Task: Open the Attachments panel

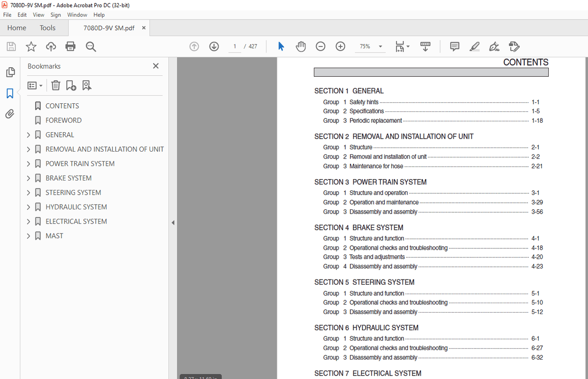Action: pyautogui.click(x=10, y=113)
